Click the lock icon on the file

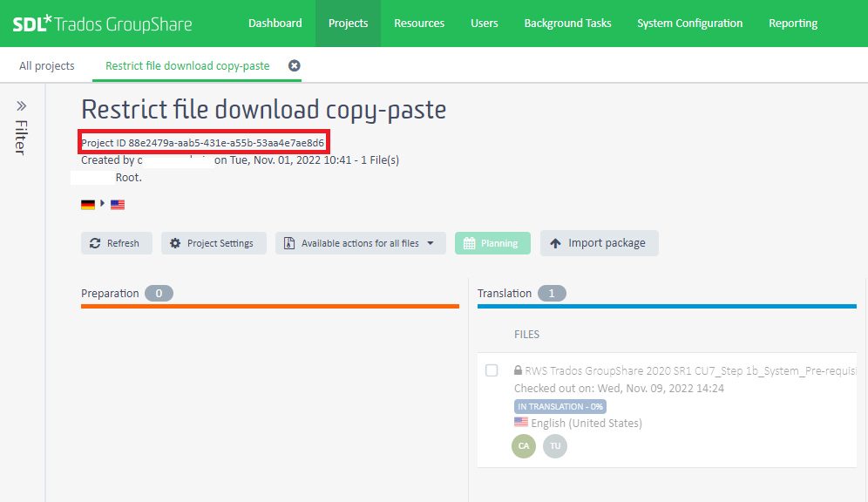519,370
